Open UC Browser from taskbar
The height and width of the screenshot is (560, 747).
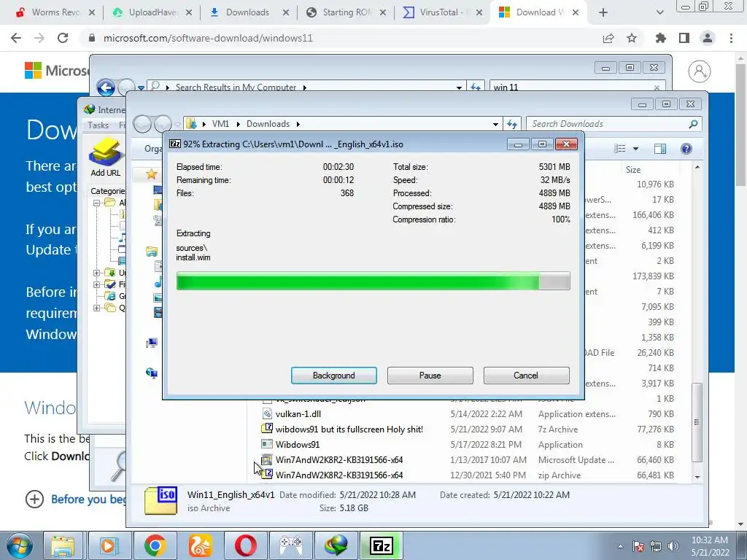[x=200, y=545]
